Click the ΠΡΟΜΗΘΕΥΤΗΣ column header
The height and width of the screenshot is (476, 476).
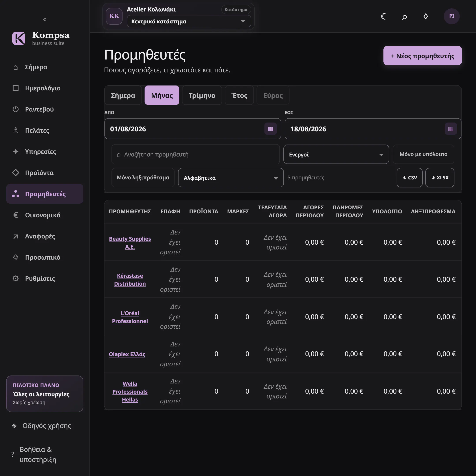point(130,211)
